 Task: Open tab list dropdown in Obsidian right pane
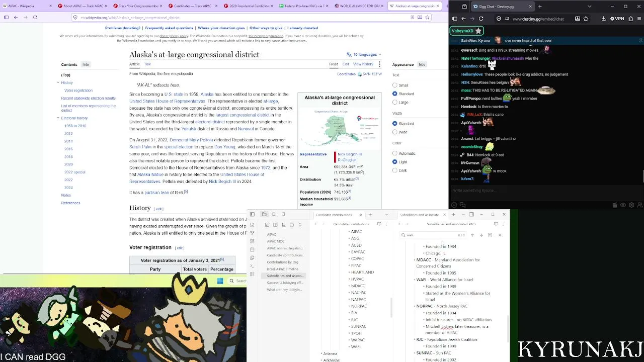coord(463,215)
